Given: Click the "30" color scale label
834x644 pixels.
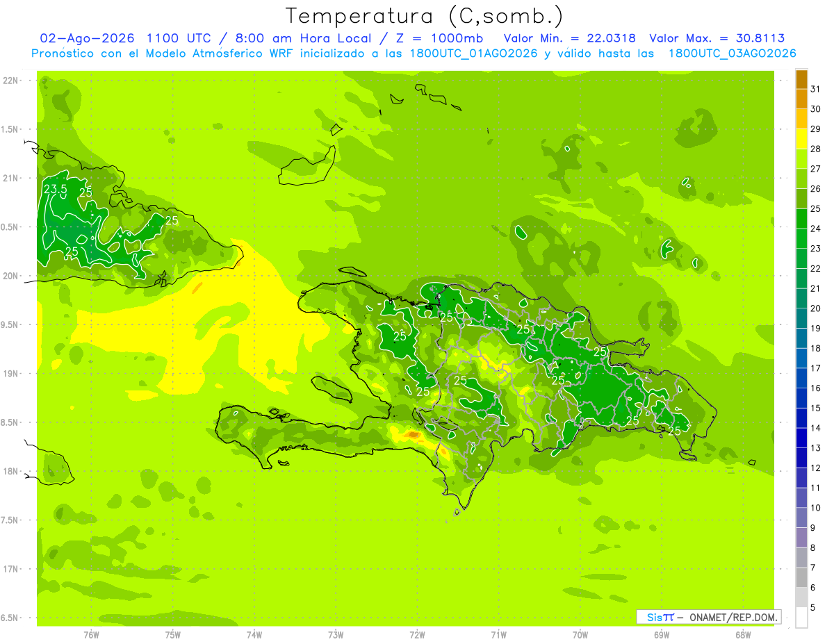Looking at the screenshot, I should (x=815, y=109).
